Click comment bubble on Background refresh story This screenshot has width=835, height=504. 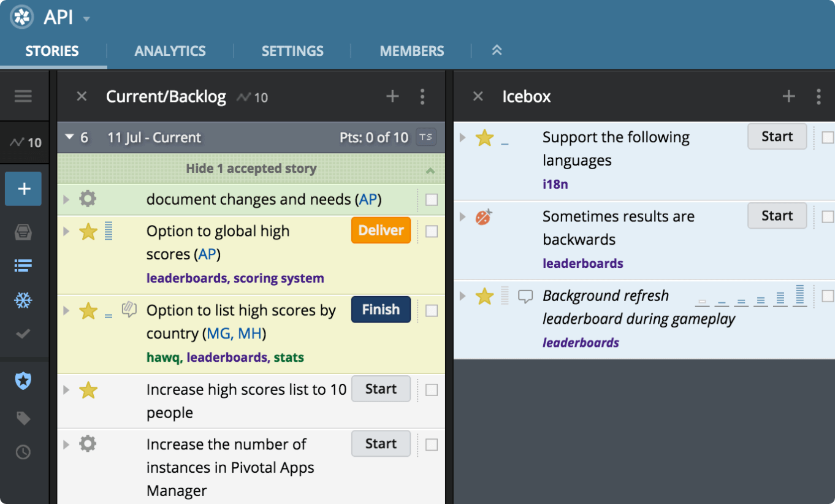coord(525,297)
